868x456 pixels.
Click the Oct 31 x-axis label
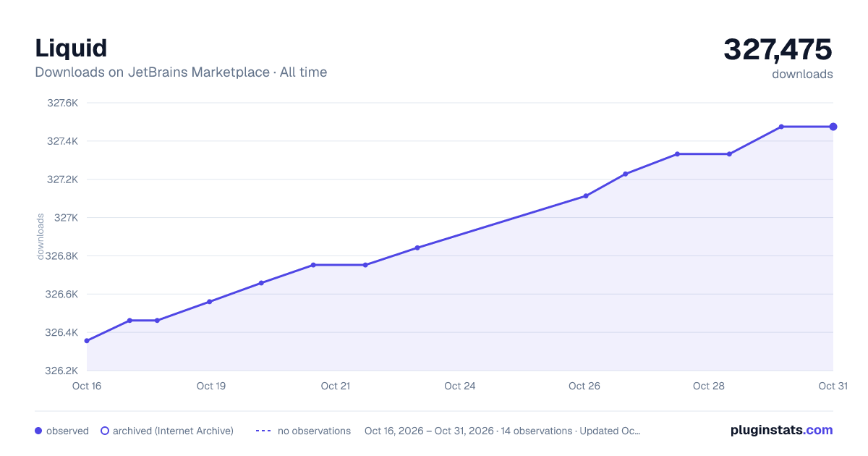point(833,386)
